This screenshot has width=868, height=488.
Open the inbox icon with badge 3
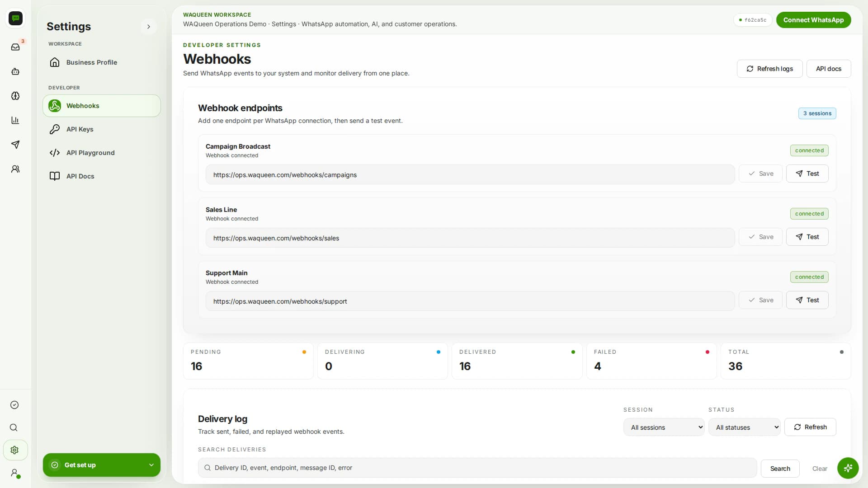(x=15, y=47)
